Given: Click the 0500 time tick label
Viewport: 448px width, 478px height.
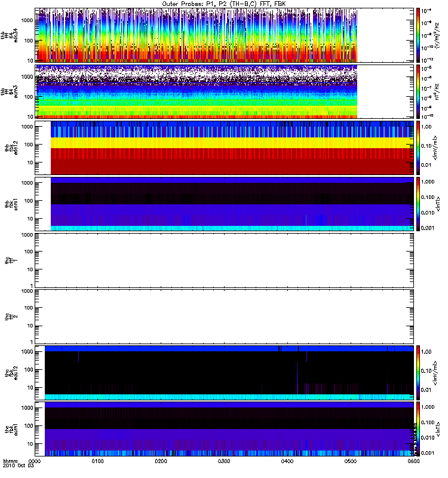Looking at the screenshot, I should [x=351, y=461].
